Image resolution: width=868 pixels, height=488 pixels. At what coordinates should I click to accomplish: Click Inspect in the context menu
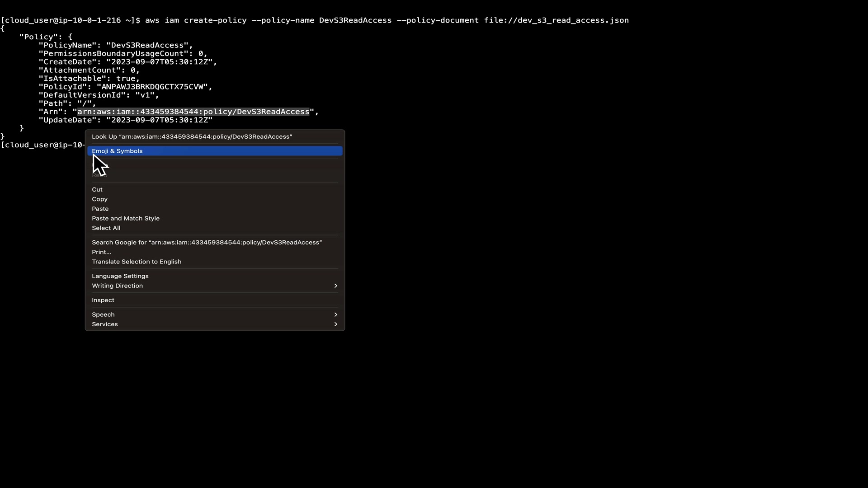click(103, 300)
